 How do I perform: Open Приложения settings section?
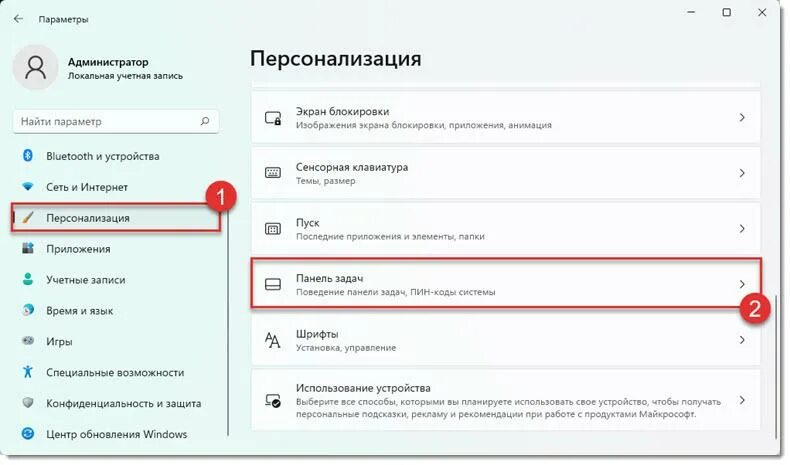[x=116, y=249]
